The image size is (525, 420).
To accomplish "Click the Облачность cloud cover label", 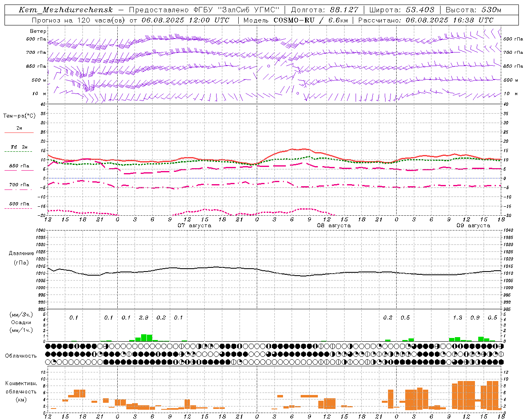I will tap(21, 356).
